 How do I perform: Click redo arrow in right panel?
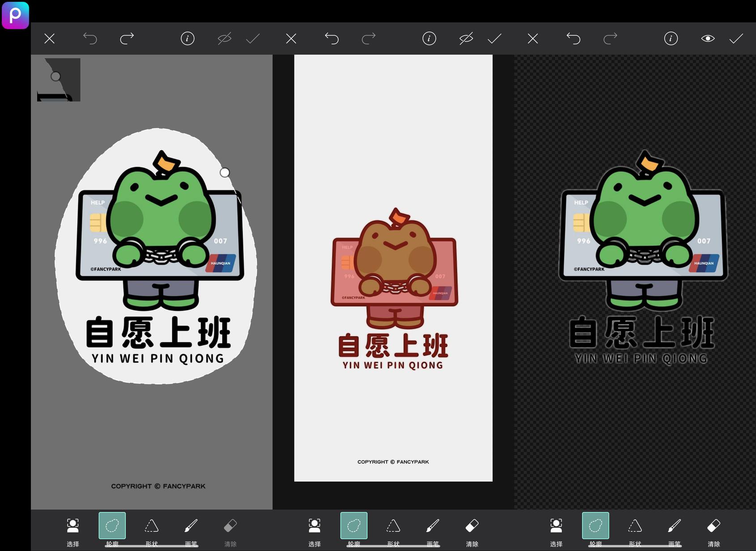[x=611, y=39]
